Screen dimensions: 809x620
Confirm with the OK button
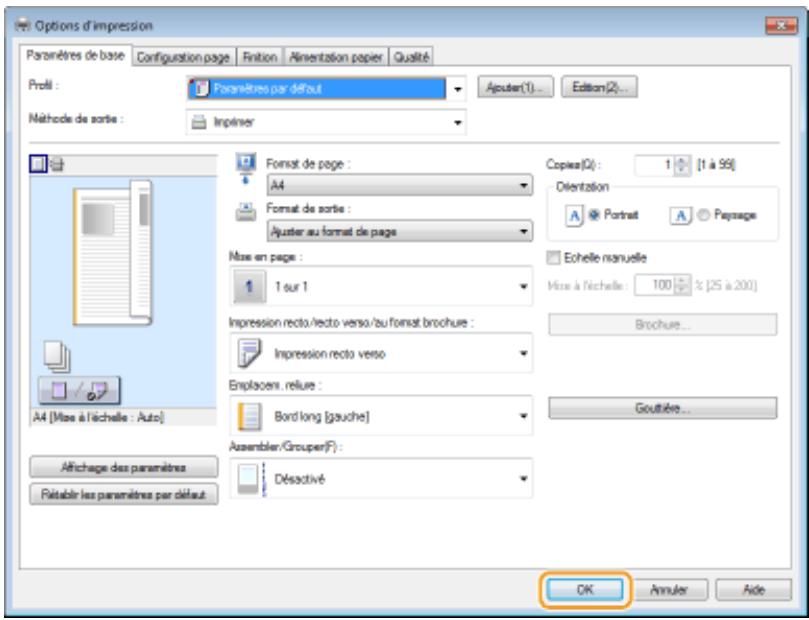tap(585, 590)
